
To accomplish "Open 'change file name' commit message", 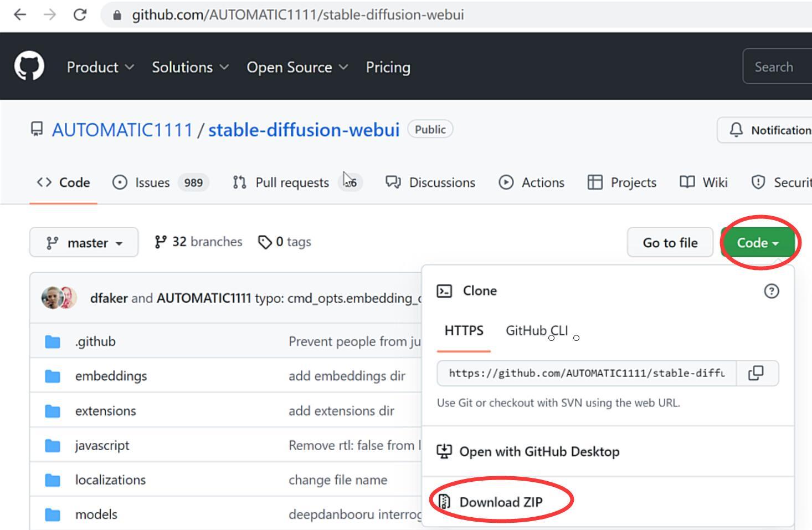I will pos(338,480).
